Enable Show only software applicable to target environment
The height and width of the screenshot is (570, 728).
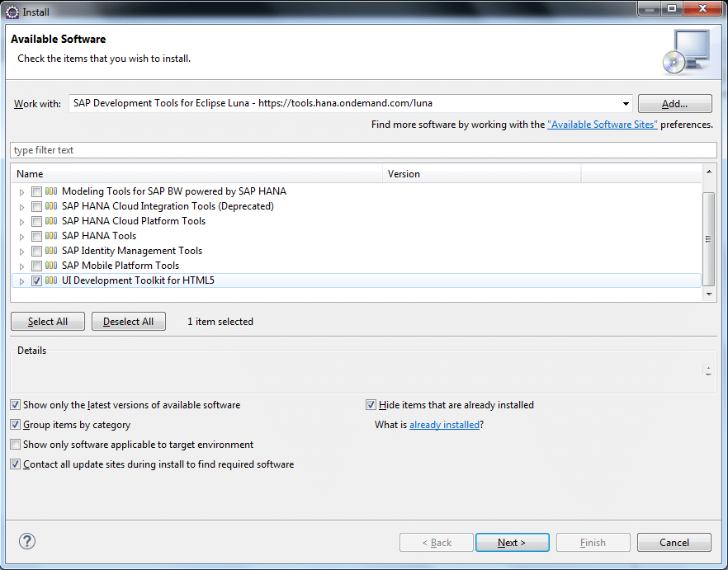16,445
